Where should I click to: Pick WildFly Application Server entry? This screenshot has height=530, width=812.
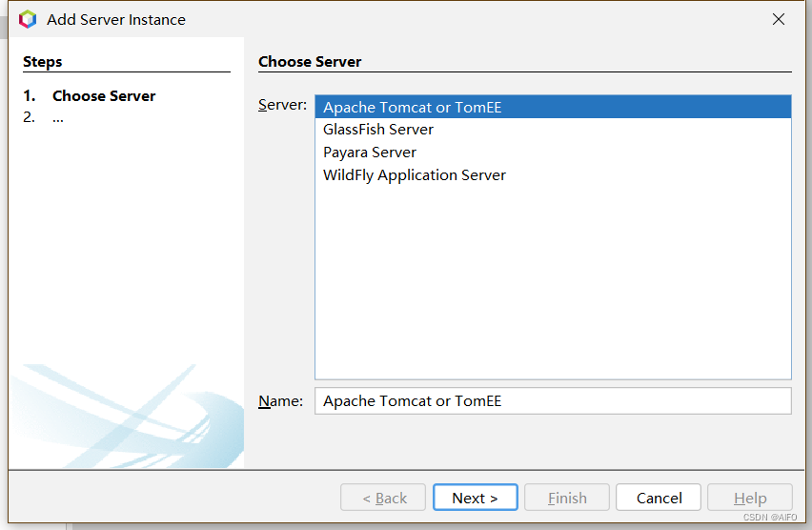pos(553,175)
